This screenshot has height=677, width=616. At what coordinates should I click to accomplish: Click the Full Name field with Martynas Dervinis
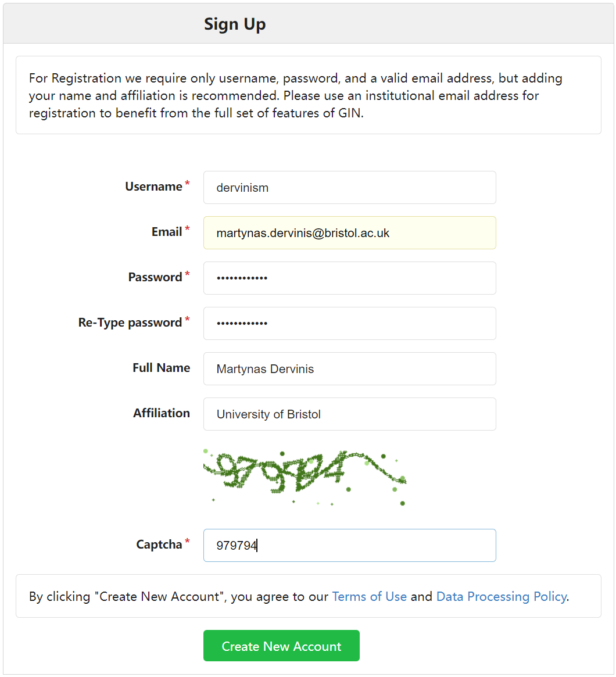[349, 369]
